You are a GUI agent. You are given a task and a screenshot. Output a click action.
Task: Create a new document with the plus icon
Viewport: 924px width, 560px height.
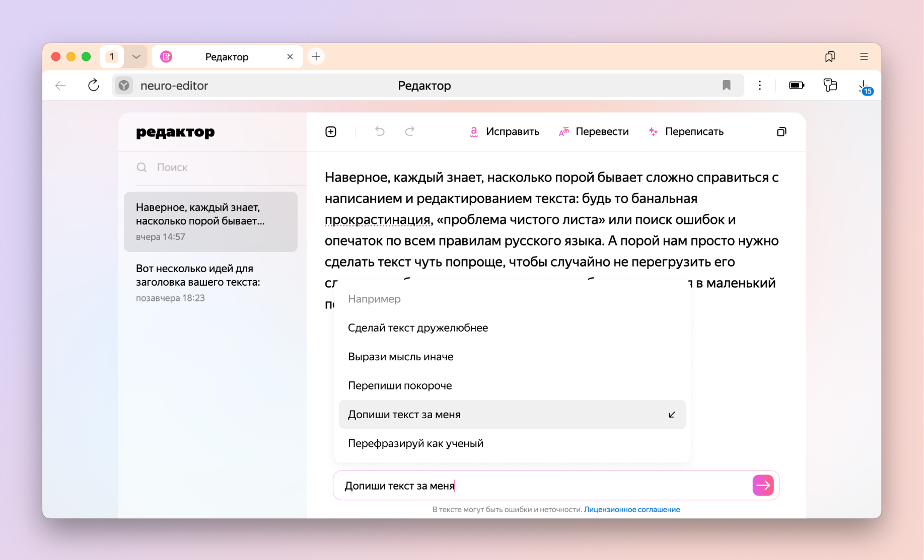(x=331, y=131)
